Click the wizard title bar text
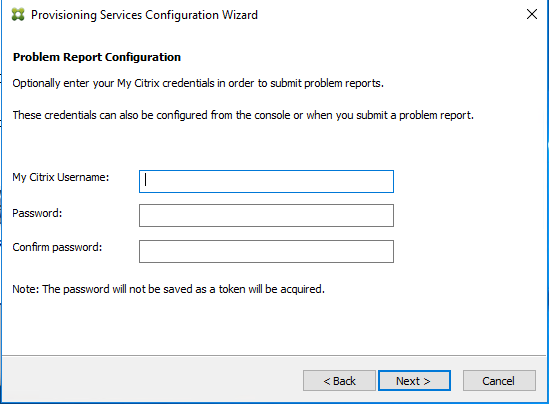The height and width of the screenshot is (404, 549). pyautogui.click(x=144, y=15)
